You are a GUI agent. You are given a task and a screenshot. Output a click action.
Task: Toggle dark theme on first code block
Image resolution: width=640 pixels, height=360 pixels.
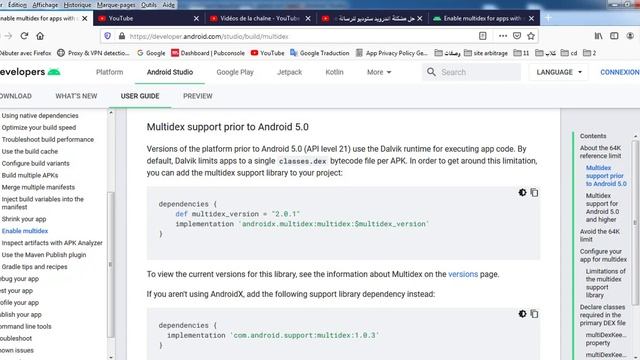click(x=522, y=192)
